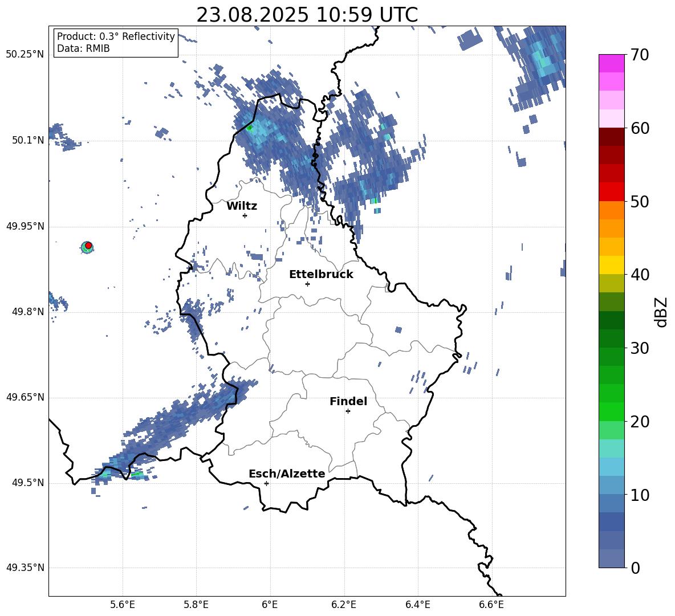The height and width of the screenshot is (616, 675).
Task: Pick the bright red swatch just above 50
Action: click(611, 192)
